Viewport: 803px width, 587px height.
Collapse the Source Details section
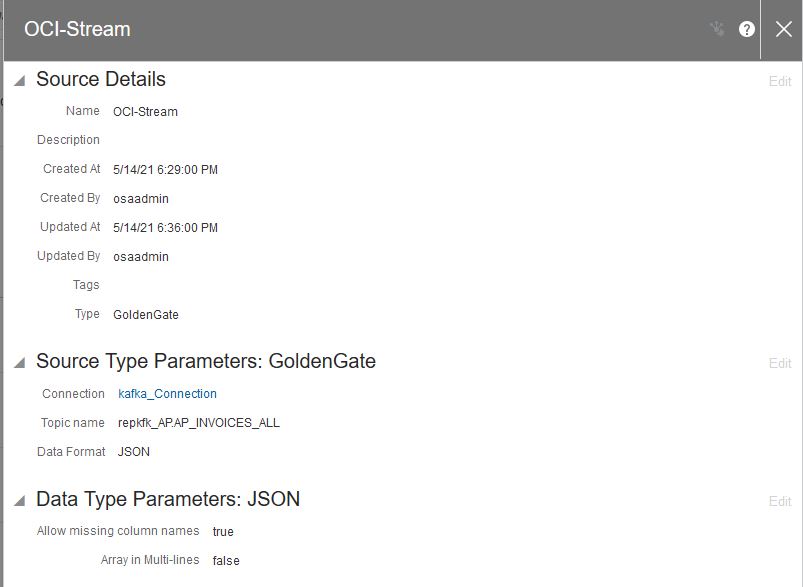click(x=19, y=80)
